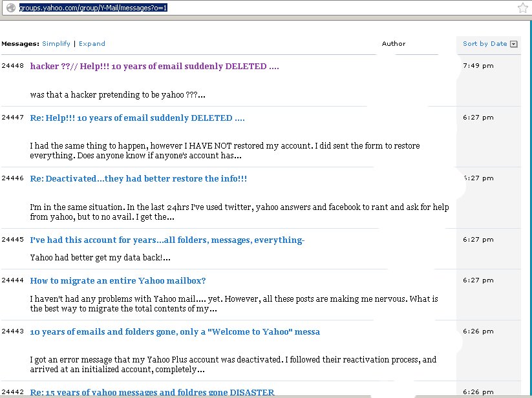
Task: Open the dropdown arrow beside Sort by Date
Action: point(514,44)
